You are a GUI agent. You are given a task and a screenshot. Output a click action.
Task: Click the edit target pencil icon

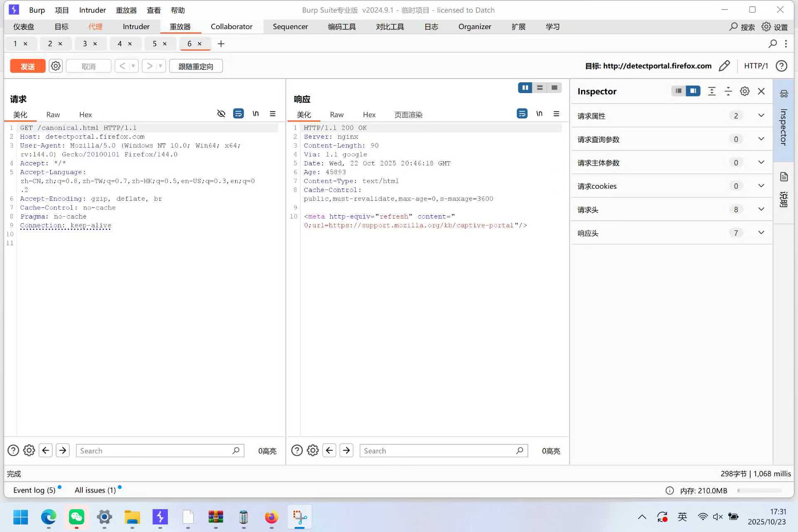(x=724, y=66)
